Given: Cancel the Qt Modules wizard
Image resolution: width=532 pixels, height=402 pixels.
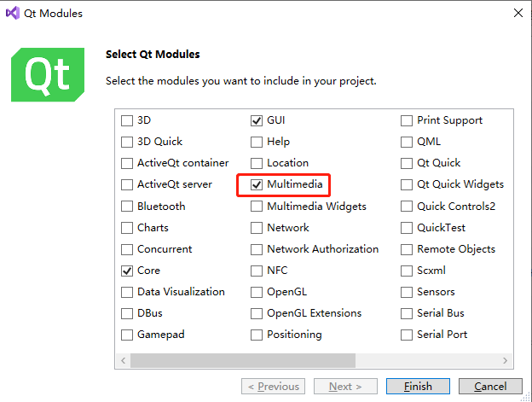Looking at the screenshot, I should click(490, 387).
